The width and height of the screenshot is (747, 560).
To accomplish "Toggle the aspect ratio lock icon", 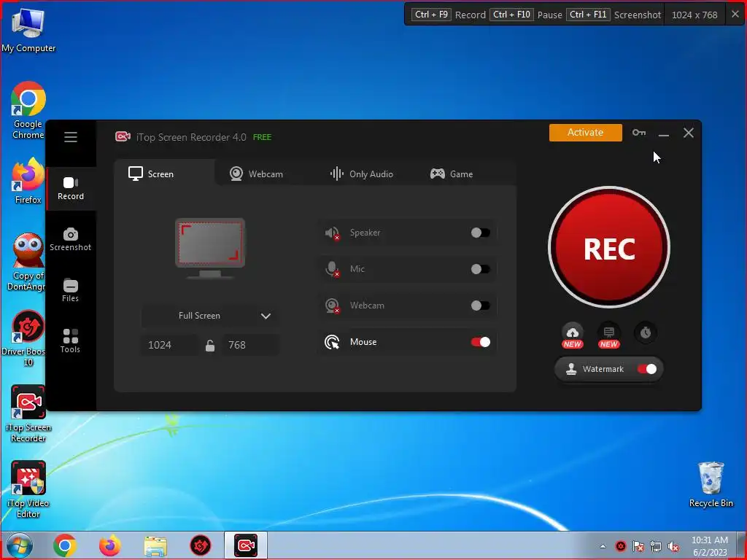I will point(209,345).
